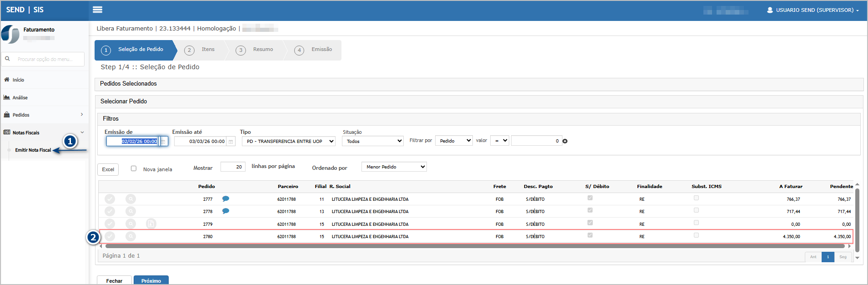
Task: Expand the Ordenado por Menor Pedido dropdown
Action: (x=394, y=167)
